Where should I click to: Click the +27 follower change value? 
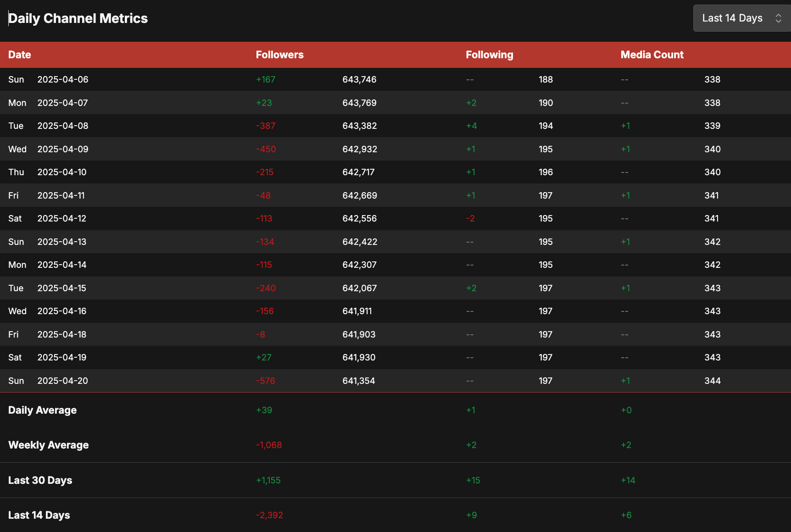[x=264, y=357]
